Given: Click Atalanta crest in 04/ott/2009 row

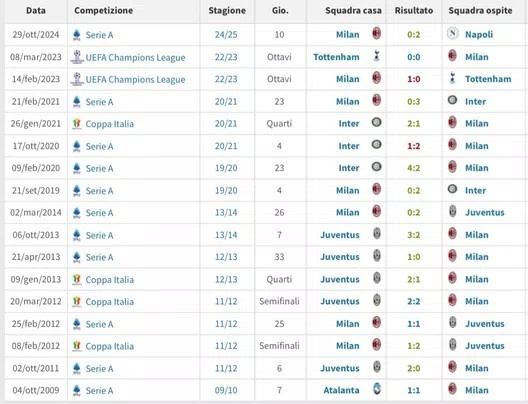Looking at the screenshot, I should pyautogui.click(x=377, y=389).
